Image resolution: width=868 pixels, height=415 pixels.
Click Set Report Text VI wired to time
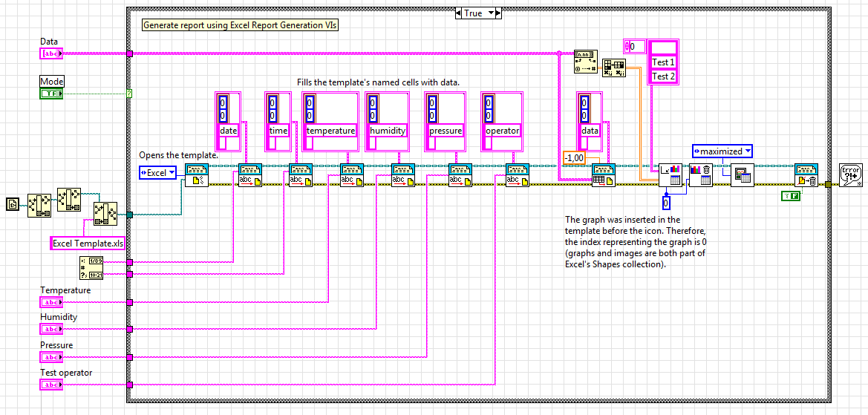coord(301,175)
